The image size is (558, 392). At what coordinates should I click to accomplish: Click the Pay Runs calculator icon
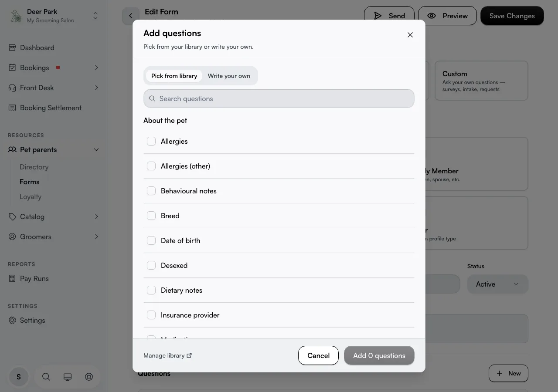tap(12, 278)
